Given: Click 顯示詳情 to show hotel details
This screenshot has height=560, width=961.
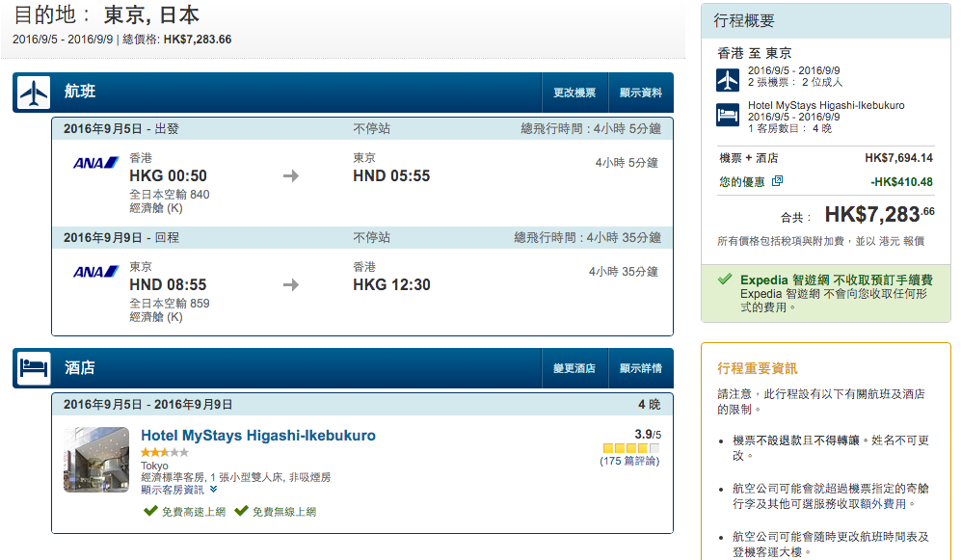Looking at the screenshot, I should [640, 368].
